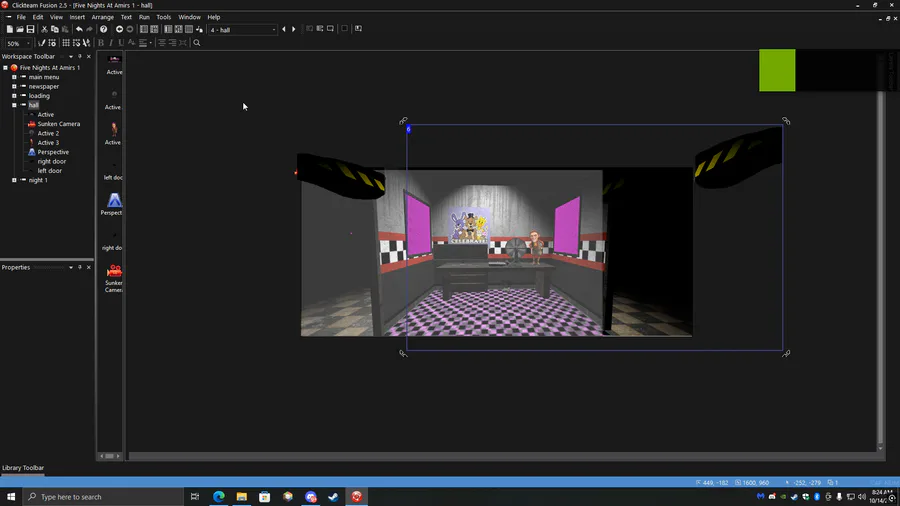
Task: Toggle the grid display icon
Action: point(66,43)
